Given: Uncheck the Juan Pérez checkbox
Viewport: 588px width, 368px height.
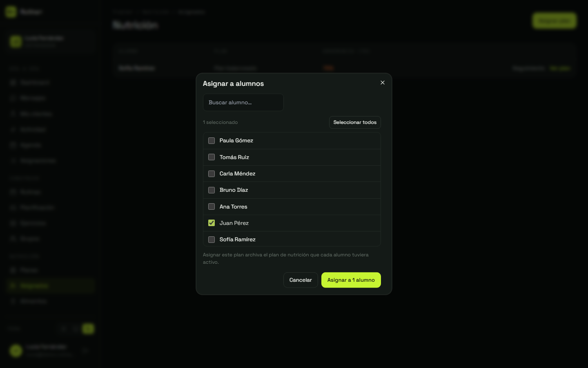Looking at the screenshot, I should [212, 223].
